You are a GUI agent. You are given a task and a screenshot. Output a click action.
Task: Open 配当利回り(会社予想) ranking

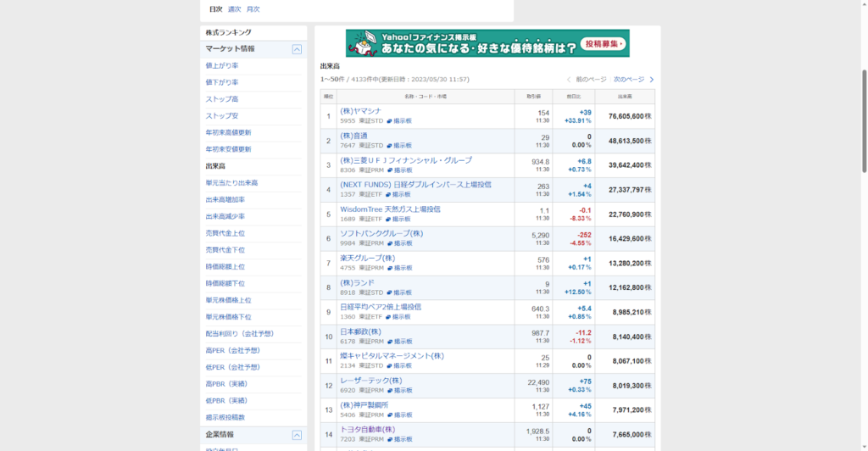tap(240, 334)
